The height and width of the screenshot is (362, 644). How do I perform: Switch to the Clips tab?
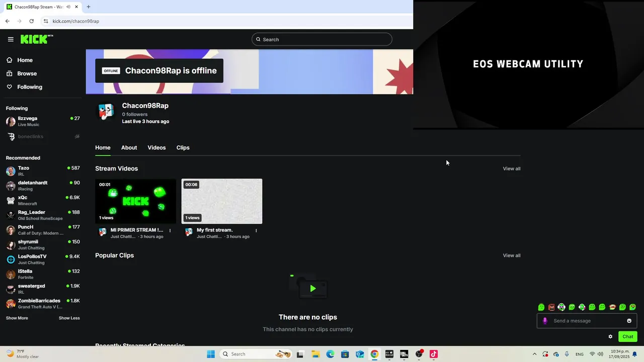[183, 148]
